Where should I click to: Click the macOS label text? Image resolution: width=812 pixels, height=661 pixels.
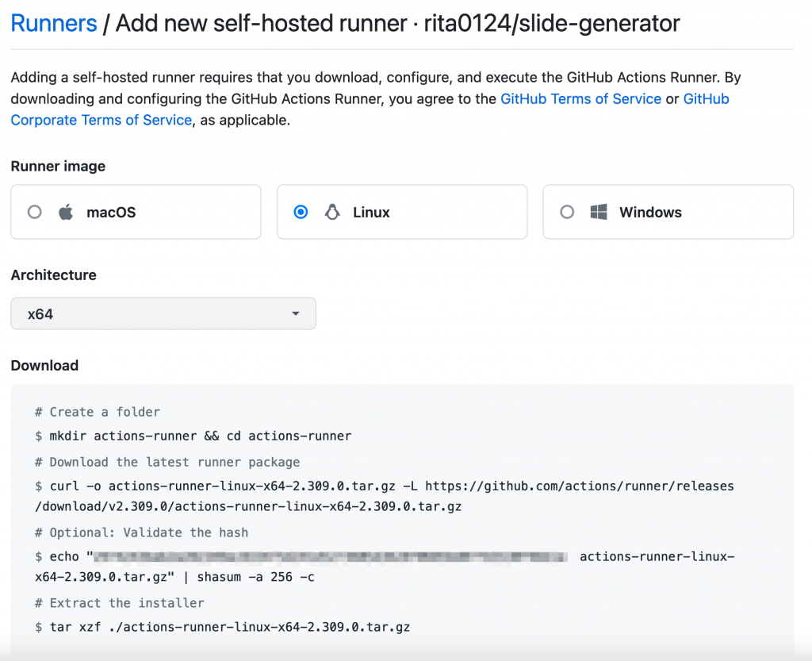coord(111,213)
